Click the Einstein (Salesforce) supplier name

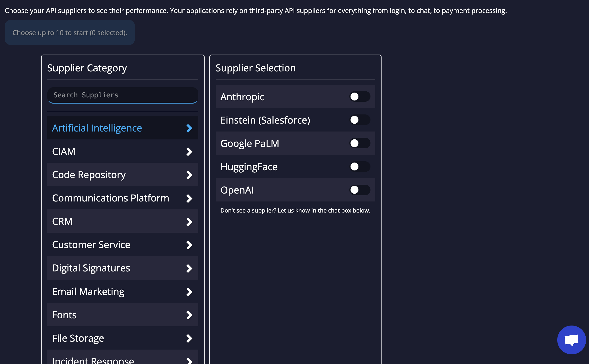point(265,120)
